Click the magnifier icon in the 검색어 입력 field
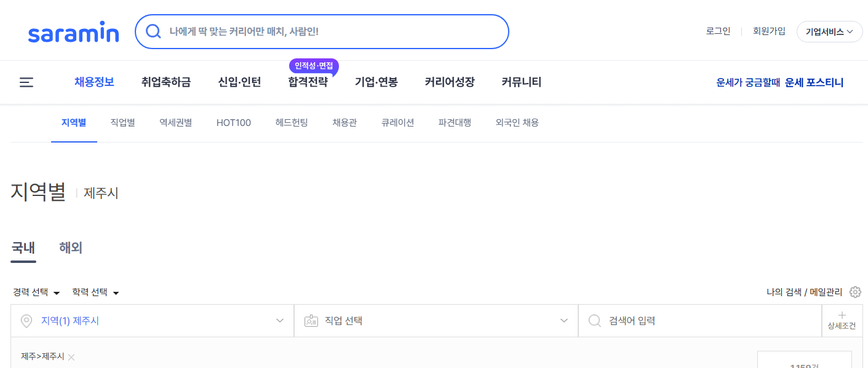 (594, 320)
